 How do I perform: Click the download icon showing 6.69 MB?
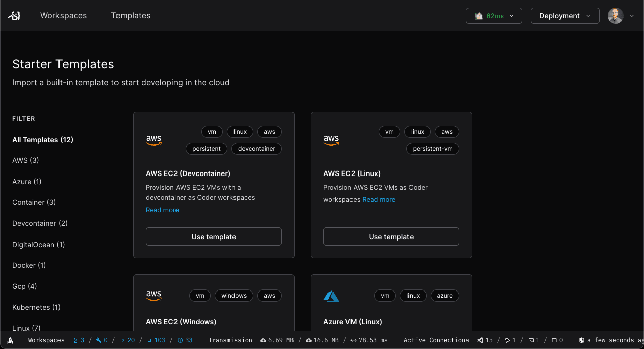click(263, 340)
